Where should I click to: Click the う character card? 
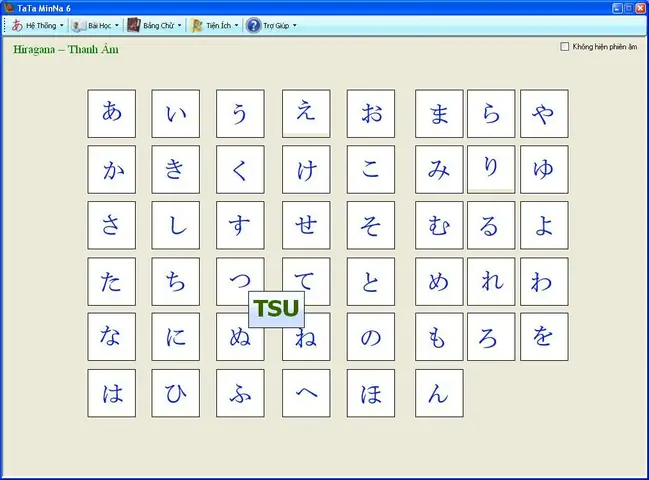click(x=240, y=114)
